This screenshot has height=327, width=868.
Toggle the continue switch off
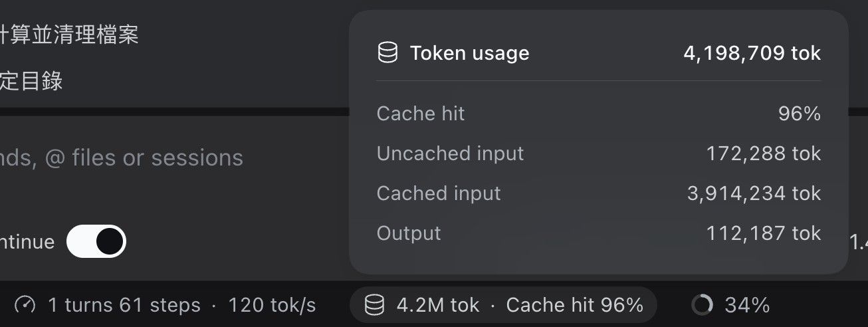click(x=96, y=241)
